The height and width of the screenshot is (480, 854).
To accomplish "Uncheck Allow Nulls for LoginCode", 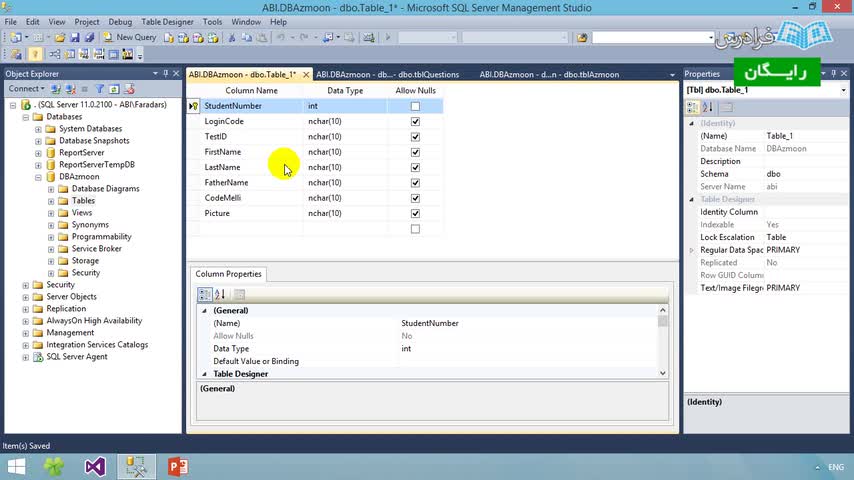I will point(415,121).
